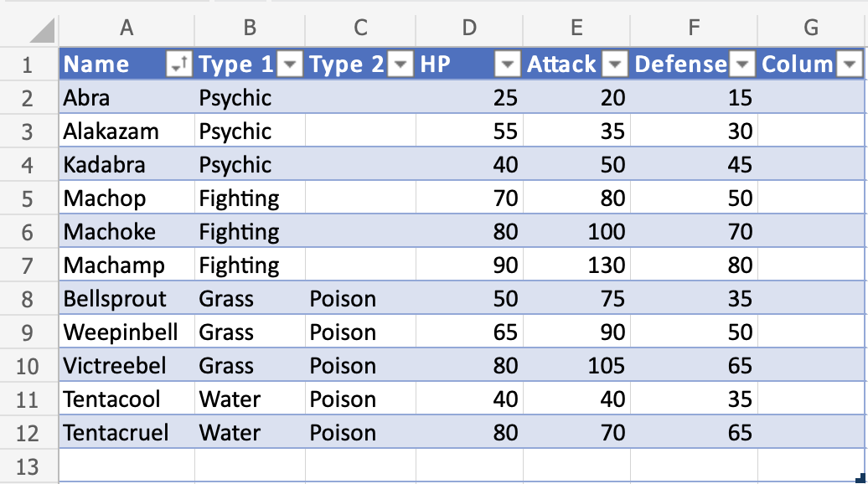Open the Column filter dropdown in G1
This screenshot has width=868, height=484.
click(x=850, y=64)
